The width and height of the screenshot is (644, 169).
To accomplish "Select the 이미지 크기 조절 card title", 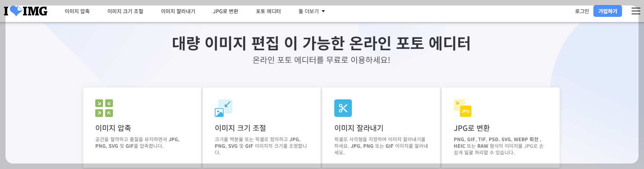I will click(240, 128).
